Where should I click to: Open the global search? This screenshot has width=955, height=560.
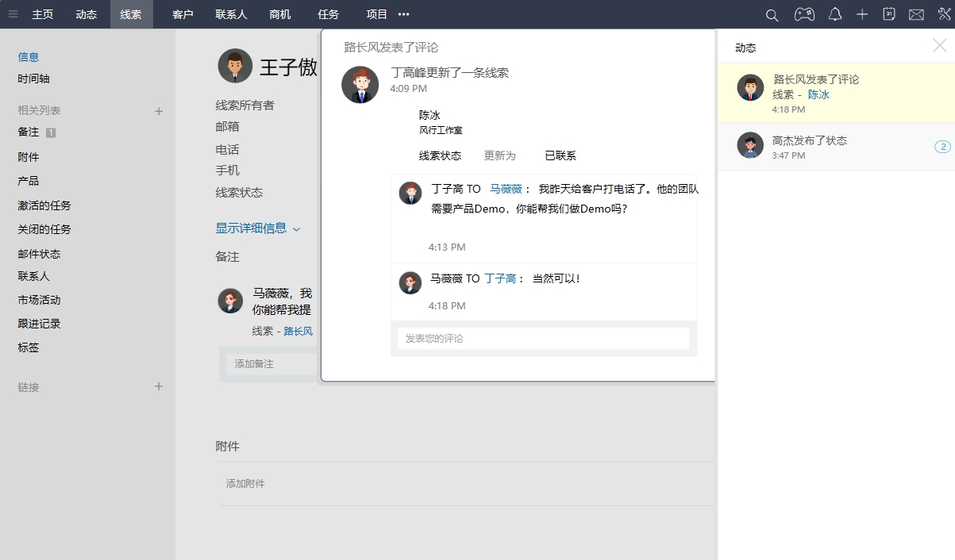(771, 13)
